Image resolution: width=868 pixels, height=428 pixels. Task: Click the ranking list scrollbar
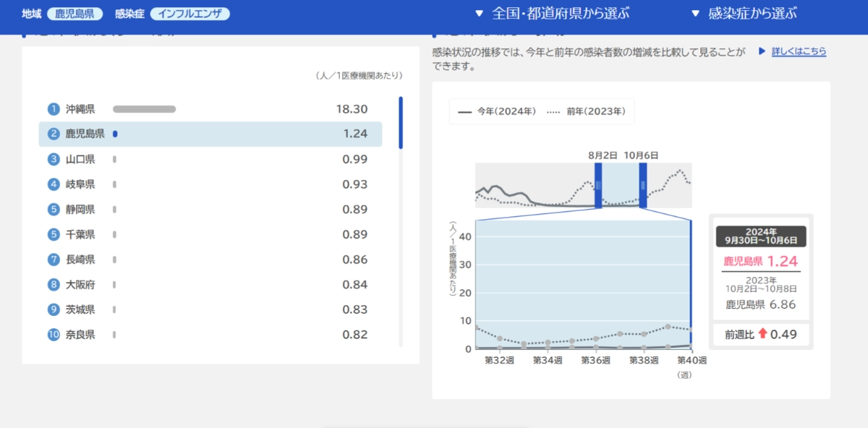pos(401,123)
